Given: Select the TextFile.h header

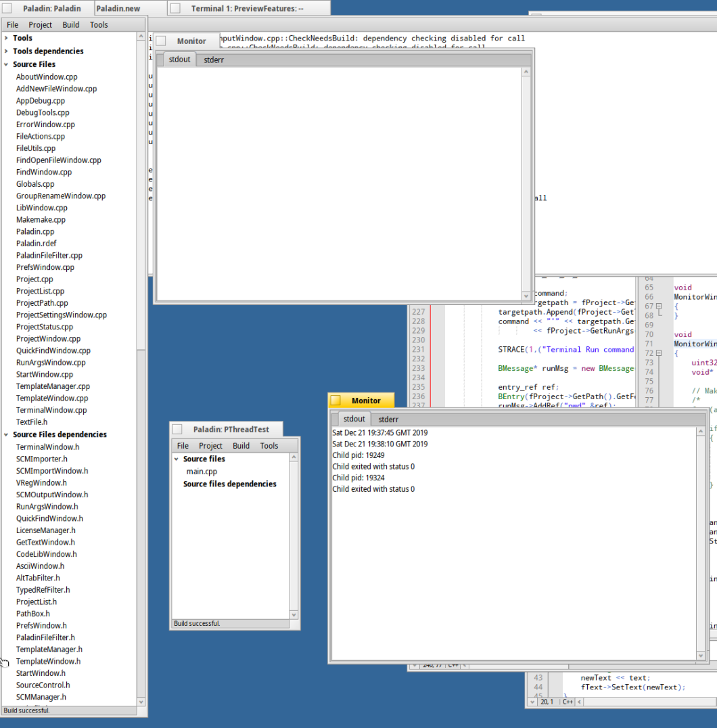Looking at the screenshot, I should point(32,422).
